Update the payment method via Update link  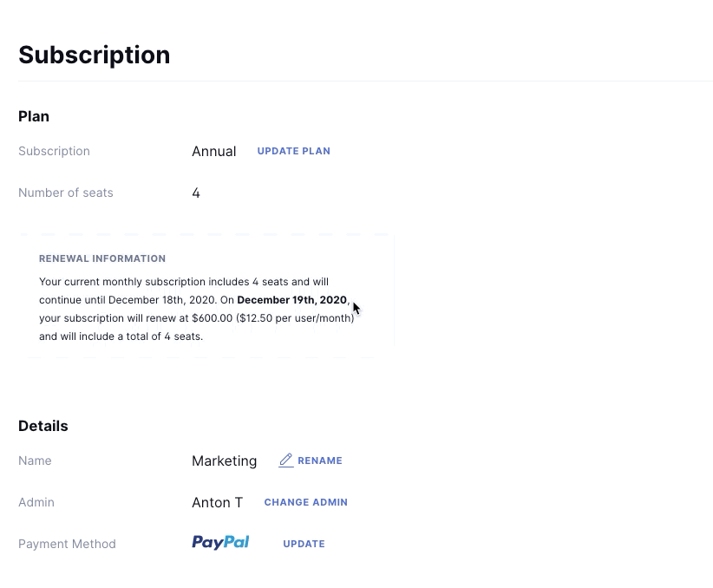[304, 544]
